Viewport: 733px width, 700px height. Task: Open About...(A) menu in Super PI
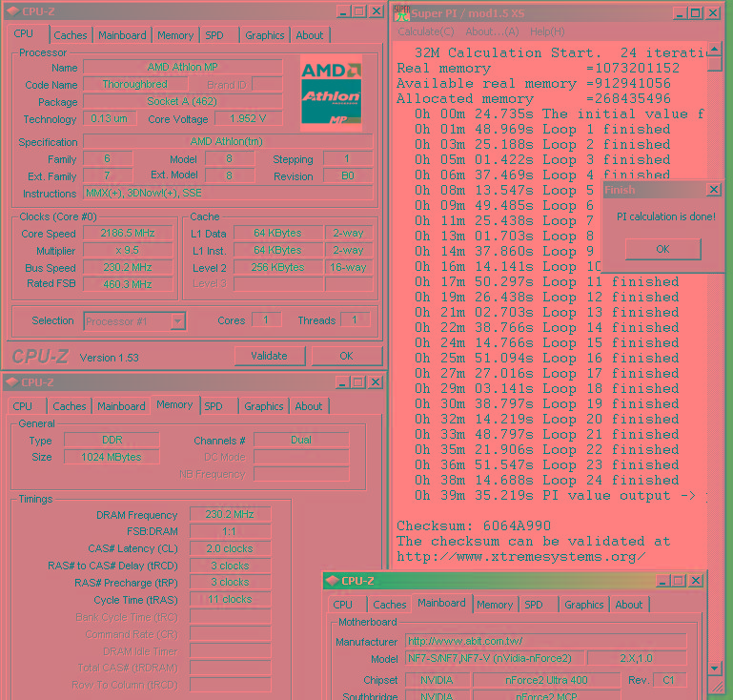click(x=492, y=31)
